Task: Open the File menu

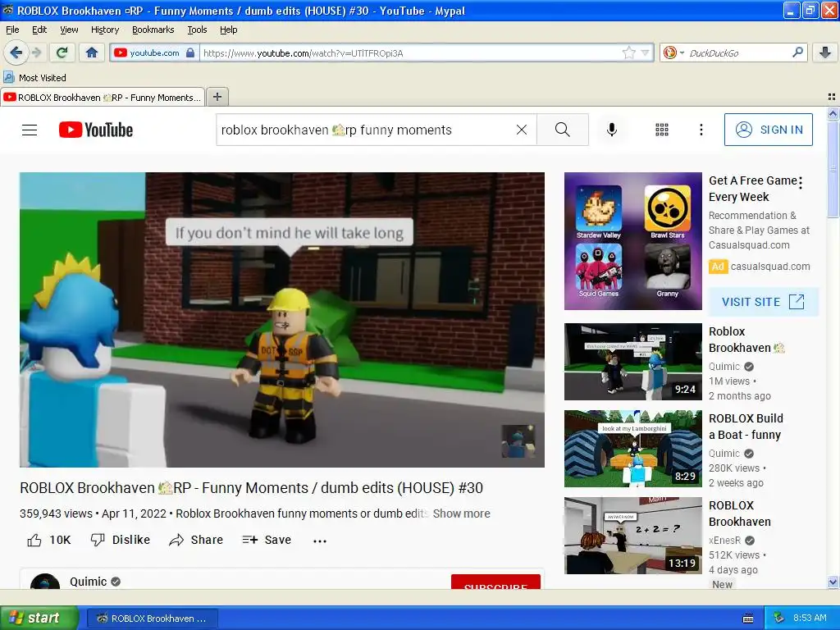Action: (x=12, y=30)
